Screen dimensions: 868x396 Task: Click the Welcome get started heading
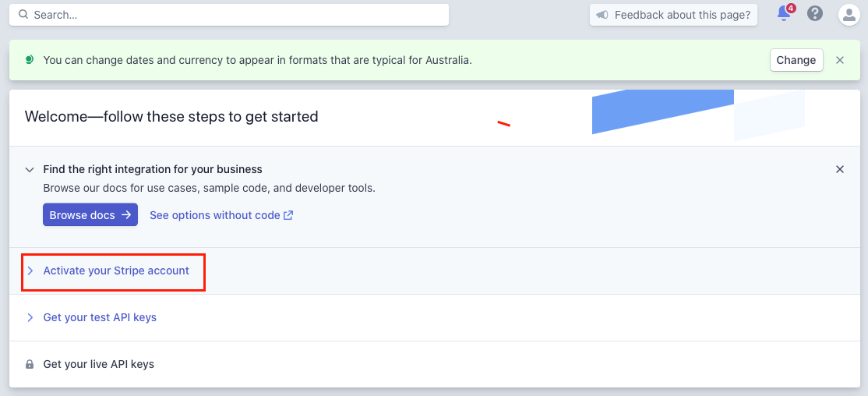(171, 117)
